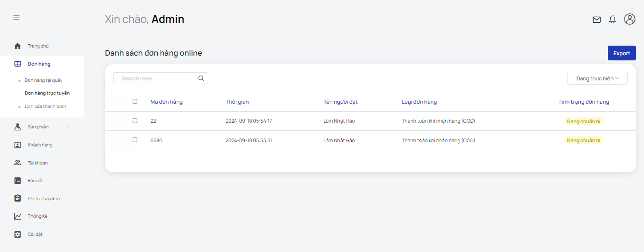Click timestamp 2024-09-18 05:54:17
Image resolution: width=644 pixels, height=252 pixels.
click(x=249, y=121)
